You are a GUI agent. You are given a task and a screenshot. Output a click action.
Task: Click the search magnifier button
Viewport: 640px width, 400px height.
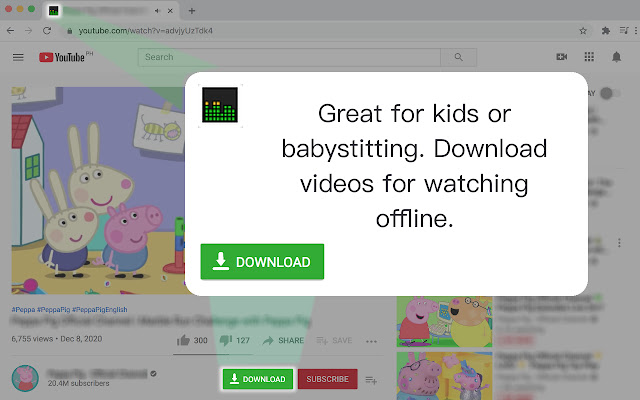458,57
